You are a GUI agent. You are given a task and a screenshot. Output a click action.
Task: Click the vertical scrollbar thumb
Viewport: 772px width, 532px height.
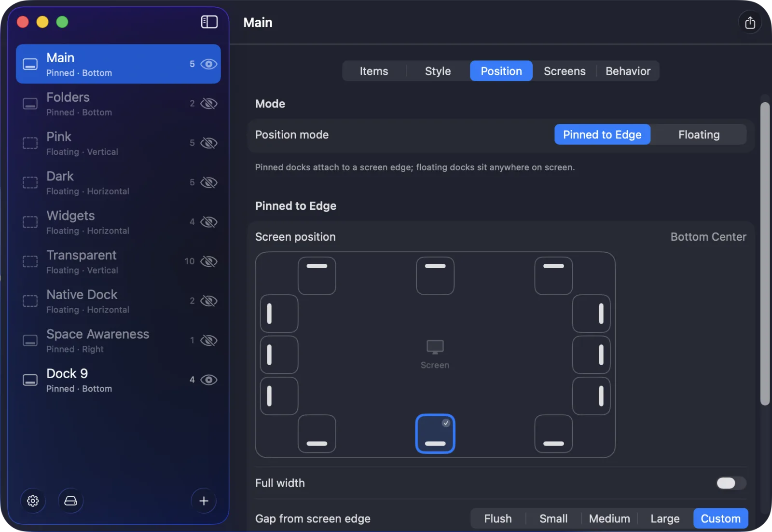765,254
